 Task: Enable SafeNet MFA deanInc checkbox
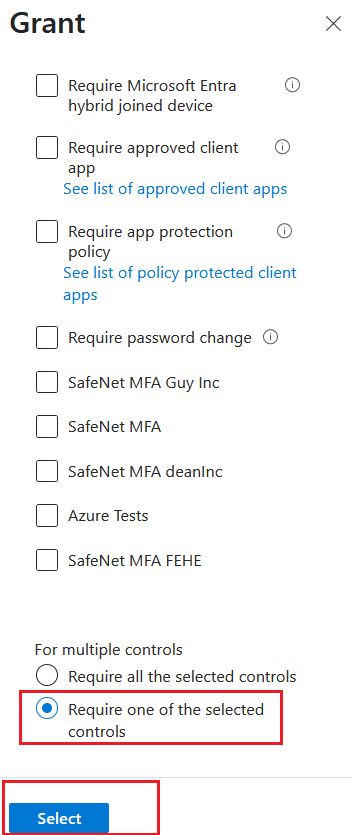47,471
